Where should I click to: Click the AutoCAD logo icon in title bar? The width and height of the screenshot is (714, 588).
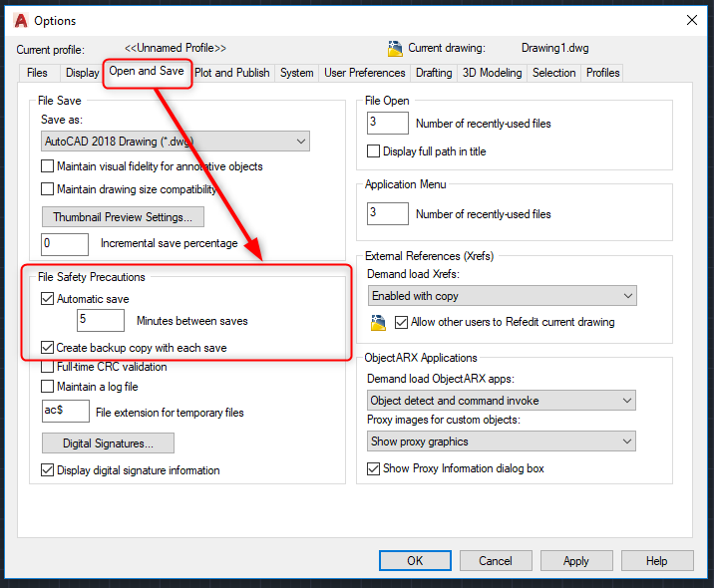[20, 20]
